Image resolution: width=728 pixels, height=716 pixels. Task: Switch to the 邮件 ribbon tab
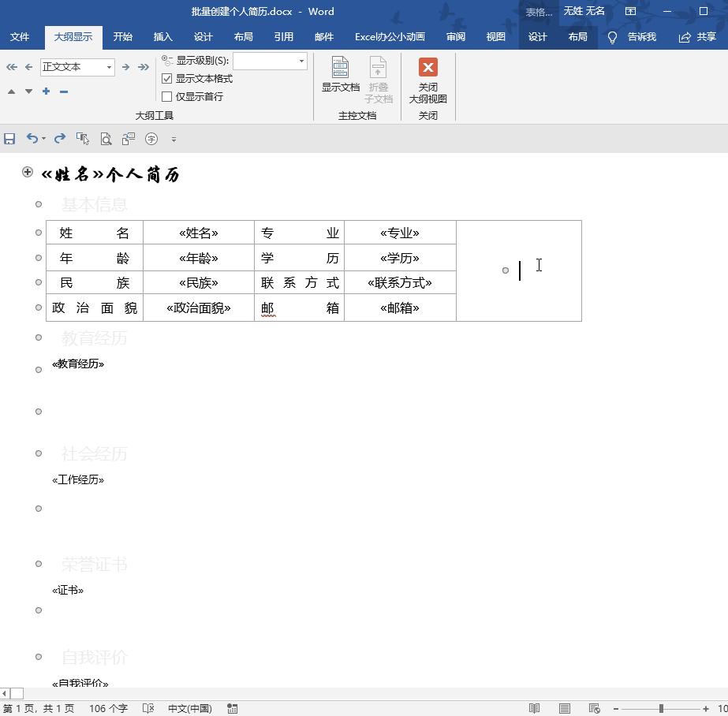[x=323, y=36]
